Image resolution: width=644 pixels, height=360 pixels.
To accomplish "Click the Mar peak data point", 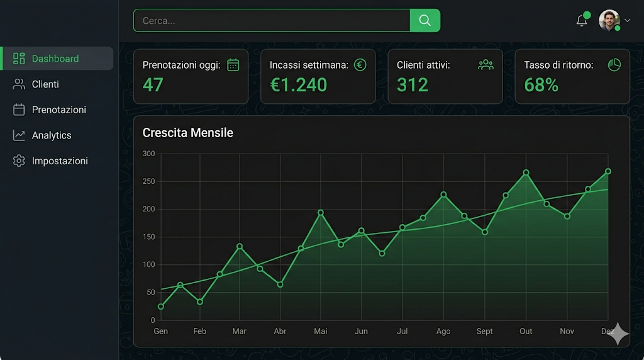I will [240, 247].
